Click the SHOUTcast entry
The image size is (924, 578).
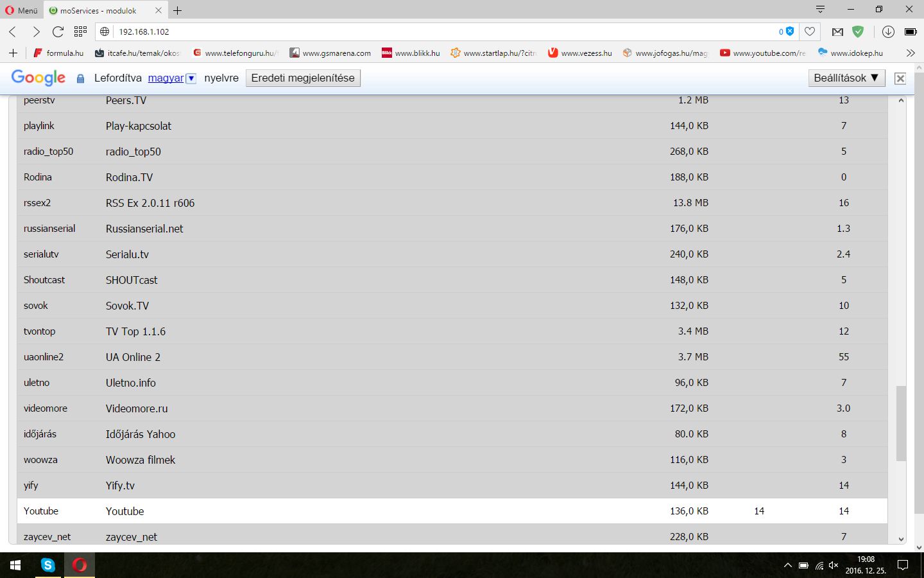click(132, 280)
